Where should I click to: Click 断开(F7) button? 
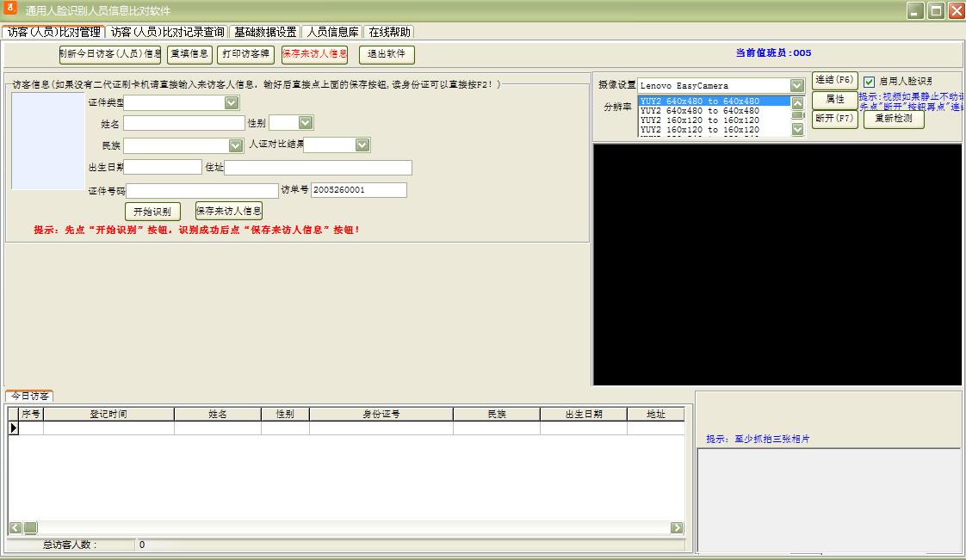pos(835,119)
